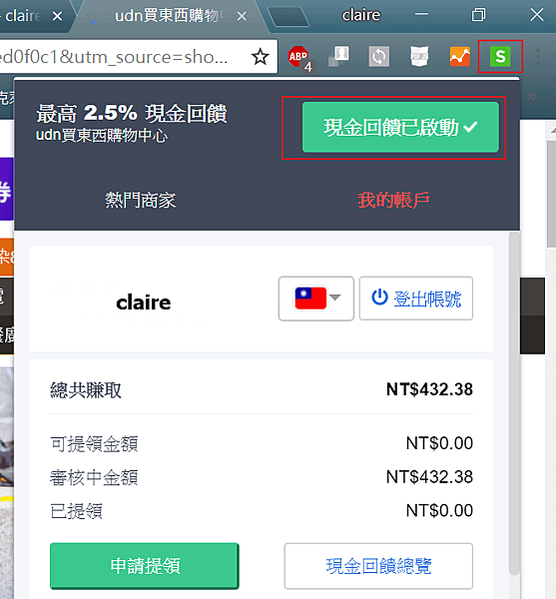556x599 pixels.
Task: Select the 我的帳戶 tab
Action: (393, 200)
